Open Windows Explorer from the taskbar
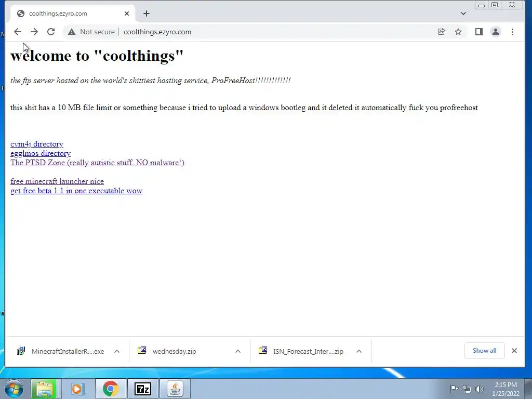The width and height of the screenshot is (532, 399). click(45, 389)
